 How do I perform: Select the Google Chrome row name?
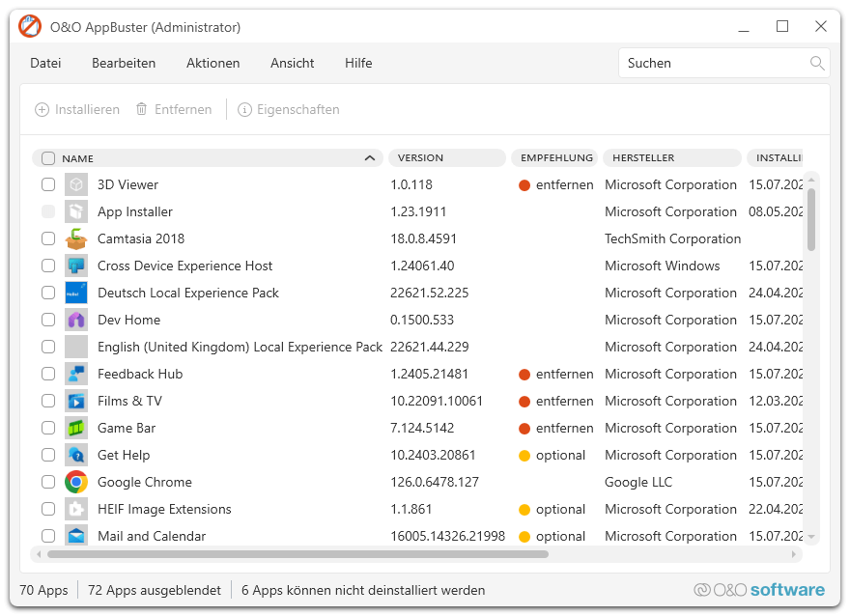tap(145, 482)
